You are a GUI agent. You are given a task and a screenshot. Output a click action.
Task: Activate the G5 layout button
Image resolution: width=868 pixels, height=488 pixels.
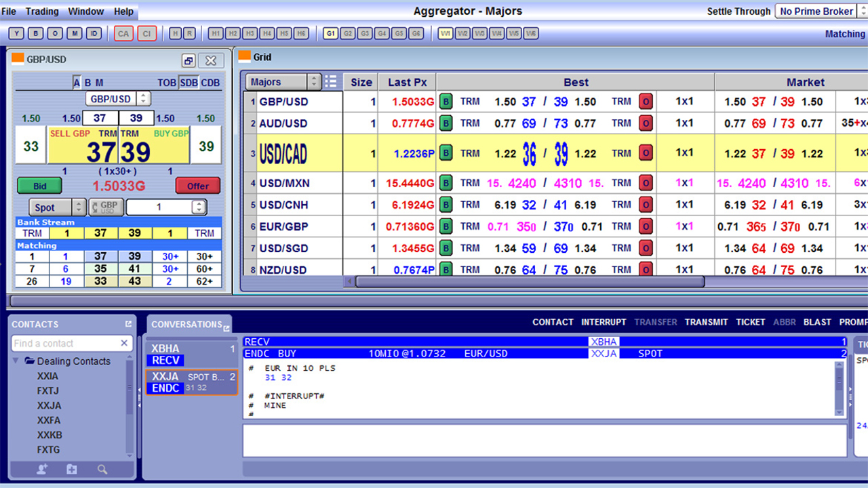pos(399,33)
